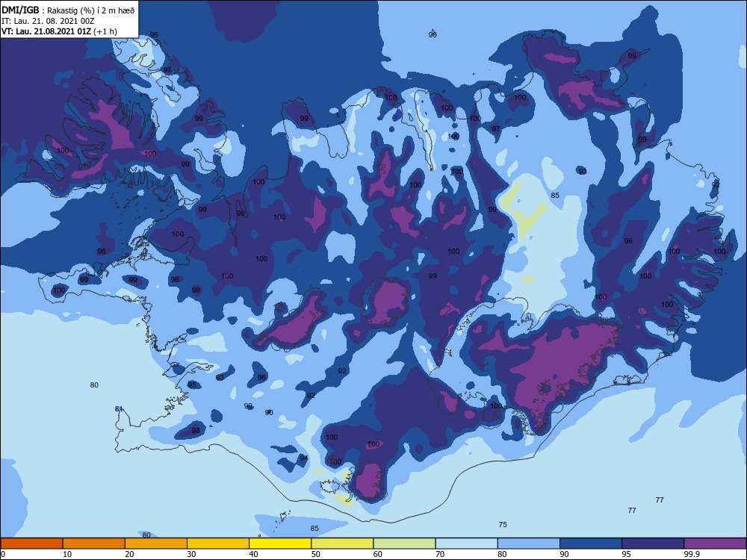Viewport: 747px width, 560px height.
Task: Click the '90' value over the northern sea
Action: (433, 35)
